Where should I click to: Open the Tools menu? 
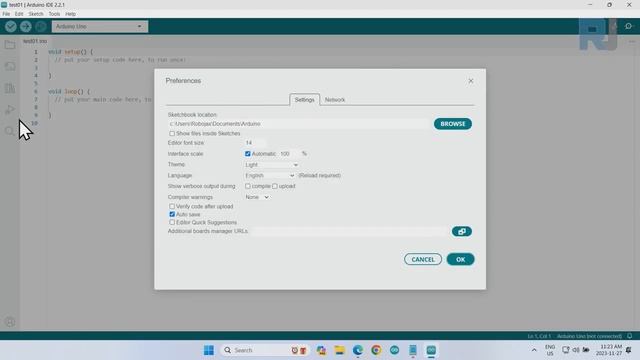54,14
